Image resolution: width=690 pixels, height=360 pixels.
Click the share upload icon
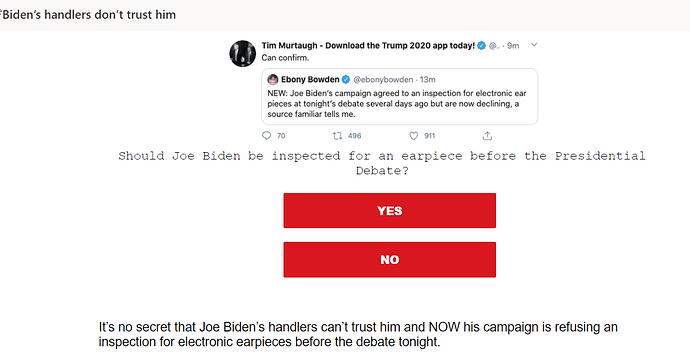point(487,136)
